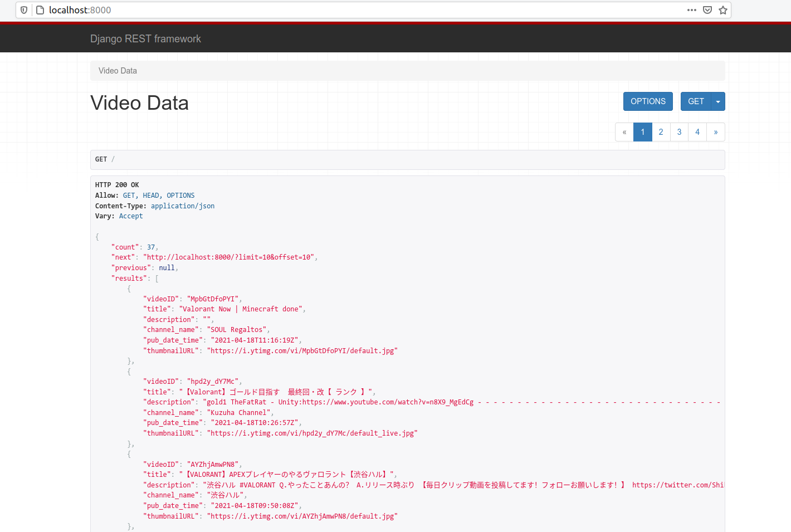Image resolution: width=791 pixels, height=532 pixels.
Task: Open the TheFatRat Unity YouTube link
Action: [x=388, y=402]
